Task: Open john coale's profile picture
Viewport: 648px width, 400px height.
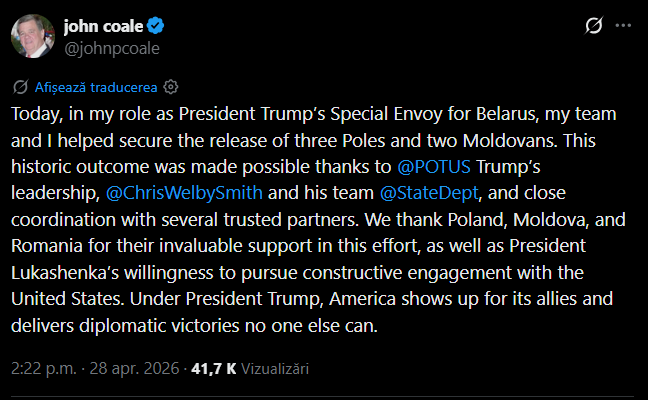Action: click(x=31, y=36)
